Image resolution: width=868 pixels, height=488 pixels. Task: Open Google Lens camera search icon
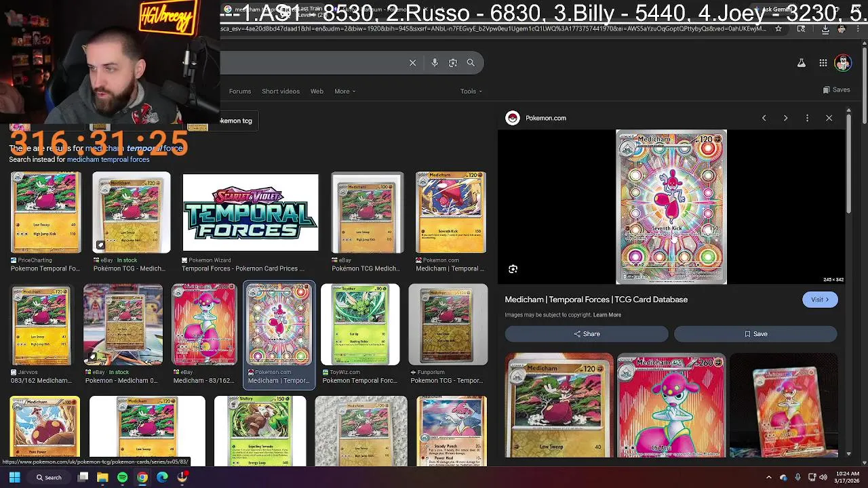453,62
